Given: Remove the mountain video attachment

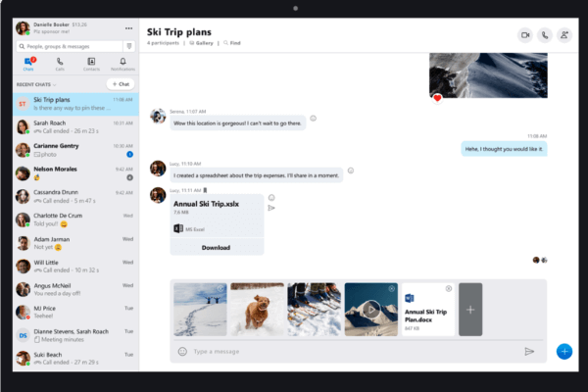Looking at the screenshot, I should tap(391, 288).
